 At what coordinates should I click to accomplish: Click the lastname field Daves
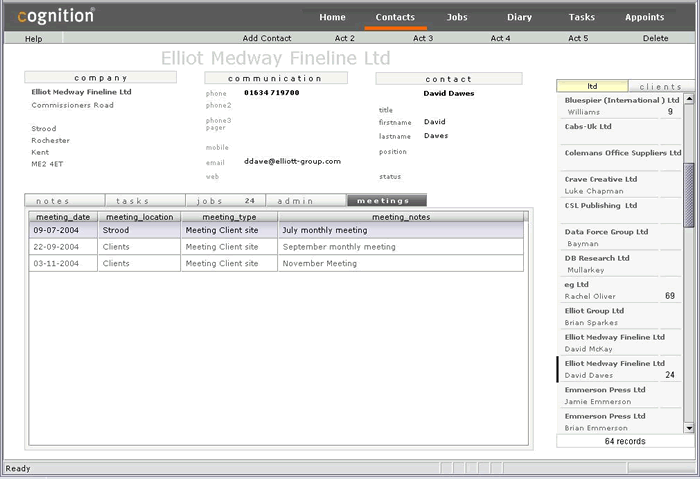(436, 136)
